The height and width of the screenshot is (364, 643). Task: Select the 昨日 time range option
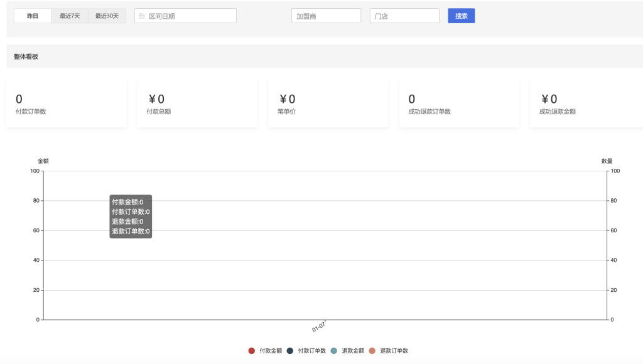click(x=33, y=16)
